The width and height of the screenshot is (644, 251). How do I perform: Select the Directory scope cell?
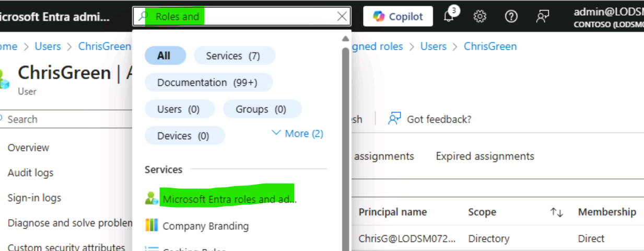(x=488, y=238)
